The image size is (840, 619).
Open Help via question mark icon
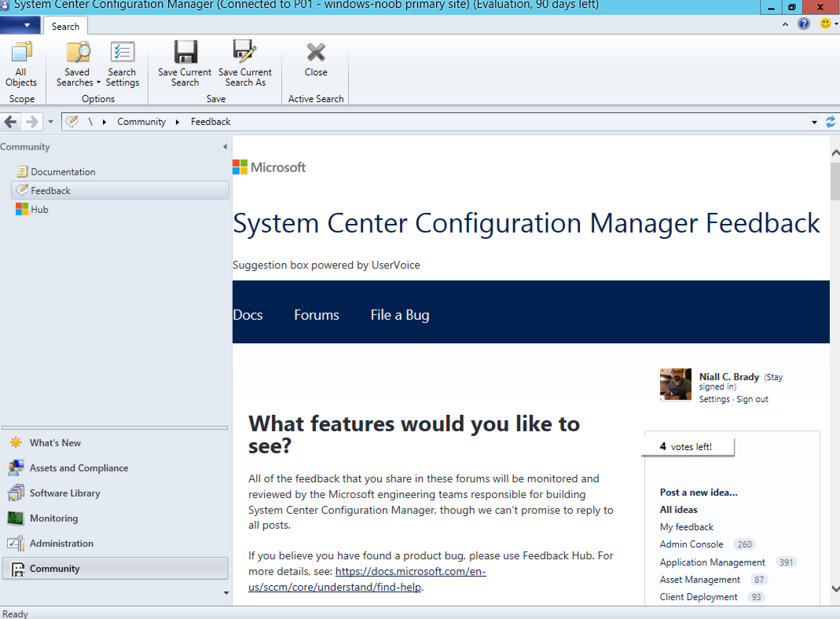(x=804, y=24)
